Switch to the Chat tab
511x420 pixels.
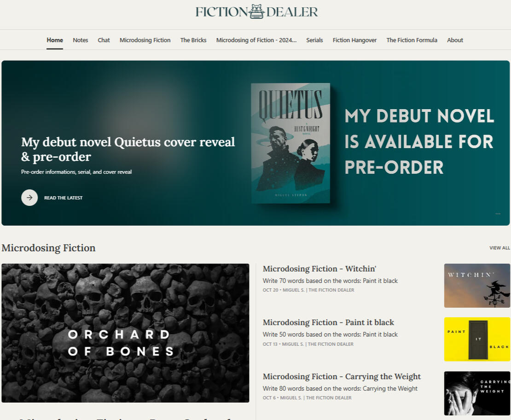pyautogui.click(x=104, y=40)
